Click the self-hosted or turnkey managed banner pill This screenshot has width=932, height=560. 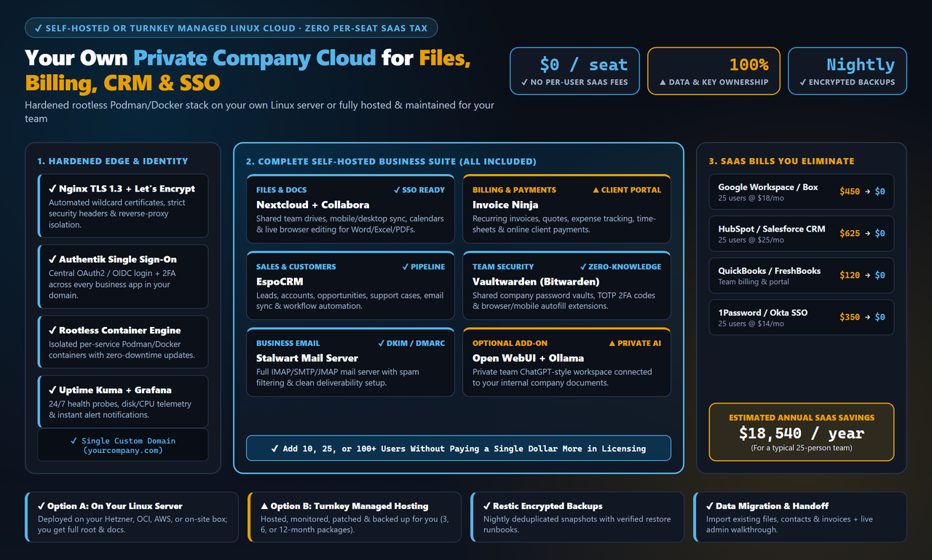[231, 28]
